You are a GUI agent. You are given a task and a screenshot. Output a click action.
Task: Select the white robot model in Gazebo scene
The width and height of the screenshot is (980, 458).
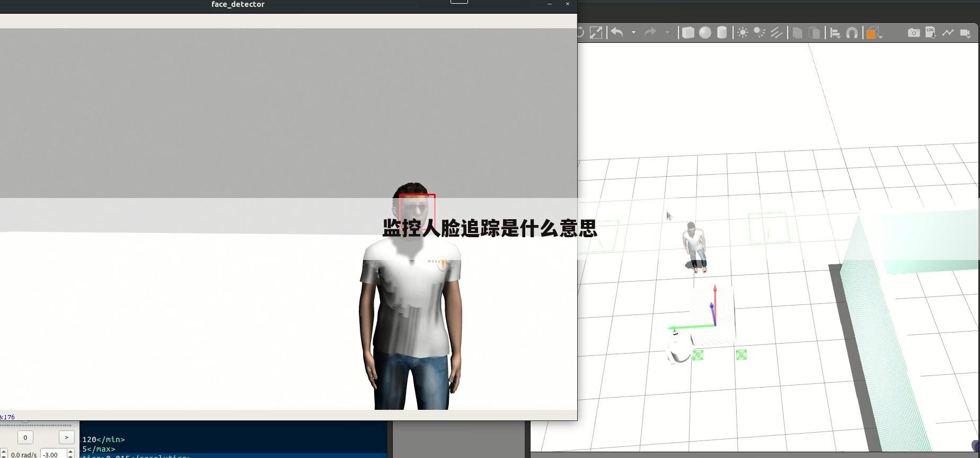[678, 347]
